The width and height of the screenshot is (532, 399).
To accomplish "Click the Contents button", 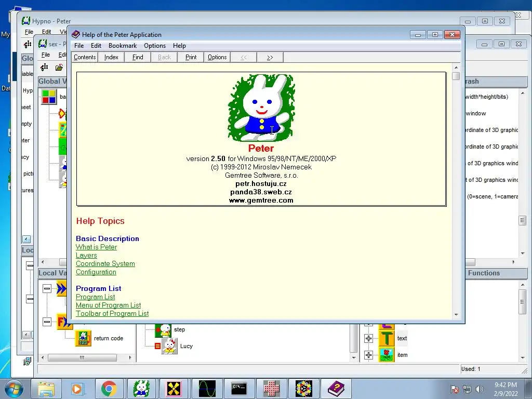I will tap(85, 57).
